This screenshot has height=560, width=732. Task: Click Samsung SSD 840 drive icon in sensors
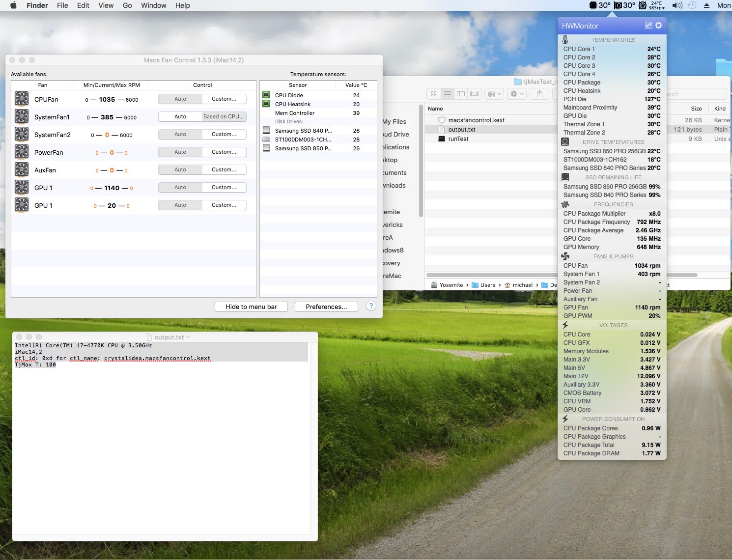point(266,130)
